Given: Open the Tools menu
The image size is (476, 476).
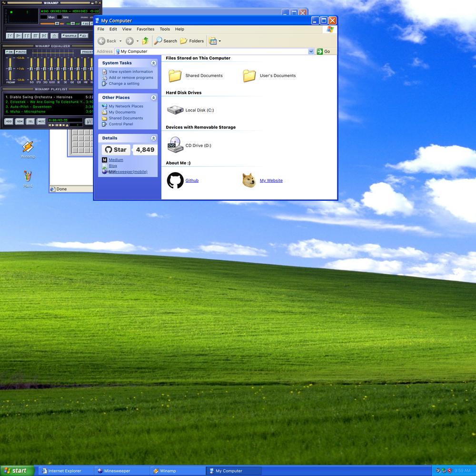Looking at the screenshot, I should (x=165, y=29).
